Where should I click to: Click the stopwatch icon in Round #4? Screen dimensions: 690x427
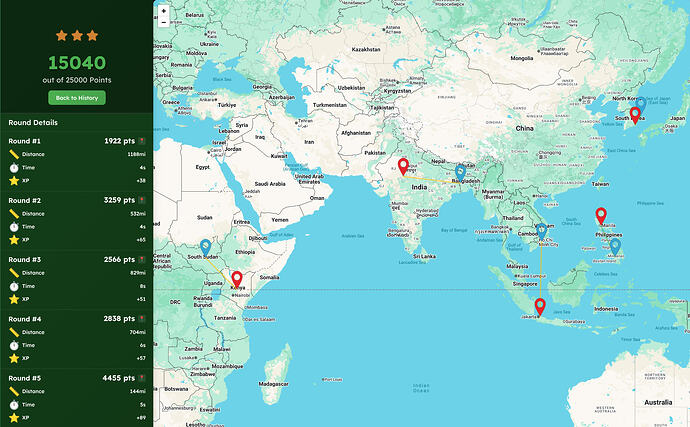(x=14, y=345)
